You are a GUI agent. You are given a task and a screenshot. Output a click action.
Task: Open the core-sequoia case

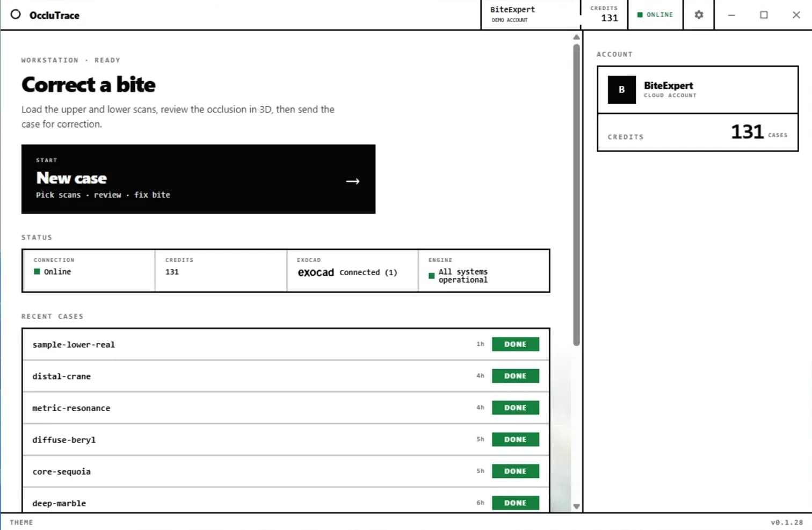point(286,471)
